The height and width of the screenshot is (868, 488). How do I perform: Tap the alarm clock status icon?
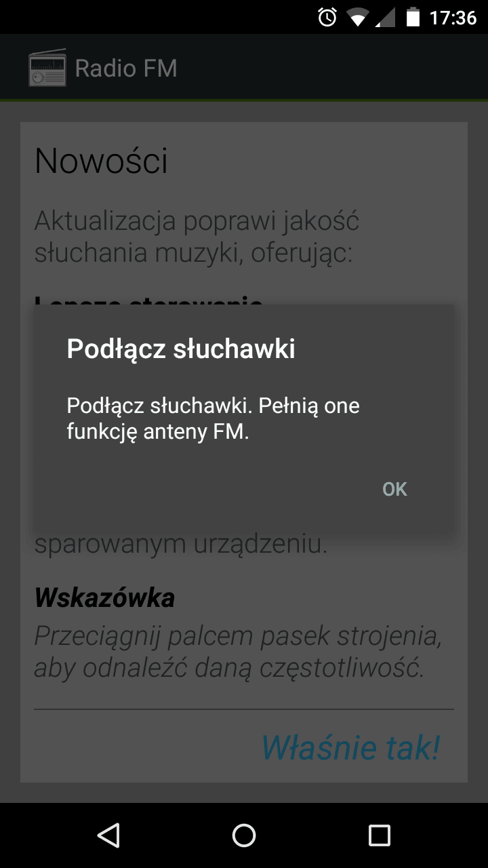click(327, 17)
